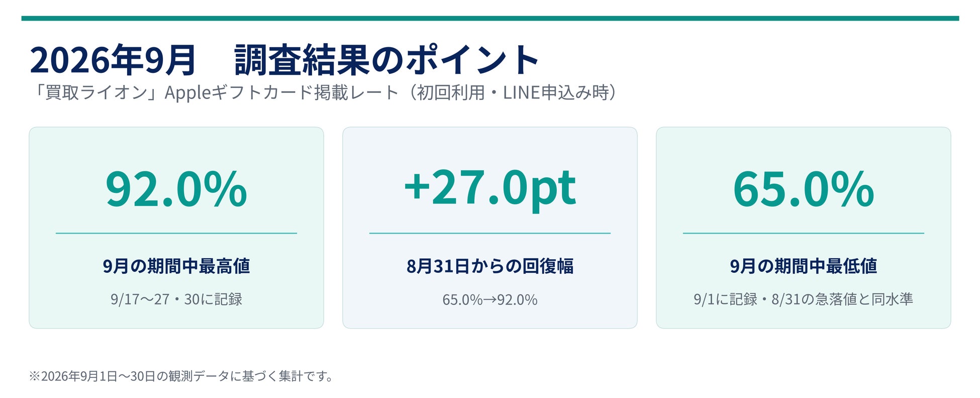This screenshot has height=398, width=980.
Task: Click the subtitle about 買取ライオン Appleギフトカード掲載レート
Action: [x=323, y=92]
